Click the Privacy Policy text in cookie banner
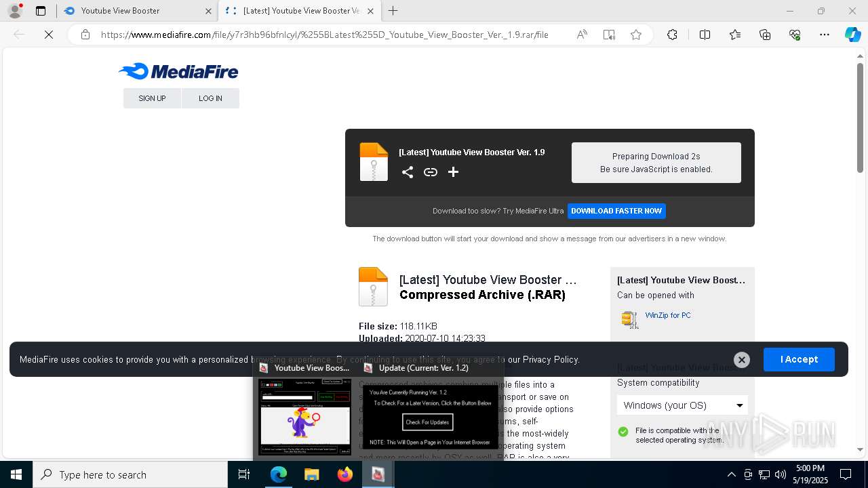This screenshot has height=488, width=868. [x=550, y=359]
